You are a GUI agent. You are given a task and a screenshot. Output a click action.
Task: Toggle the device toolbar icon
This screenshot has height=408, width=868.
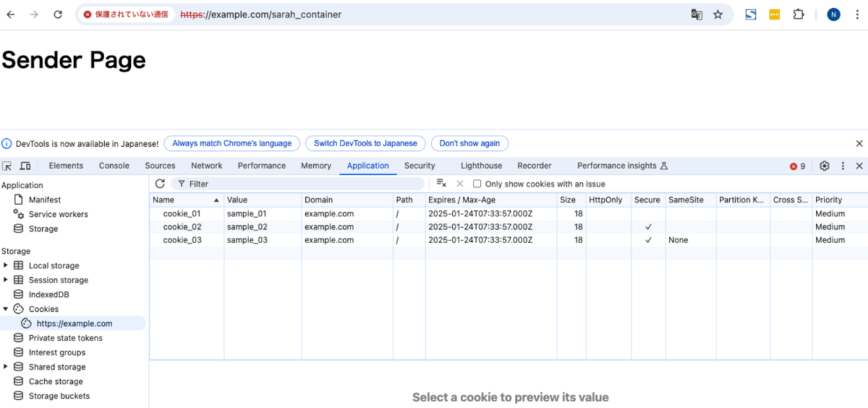point(25,166)
